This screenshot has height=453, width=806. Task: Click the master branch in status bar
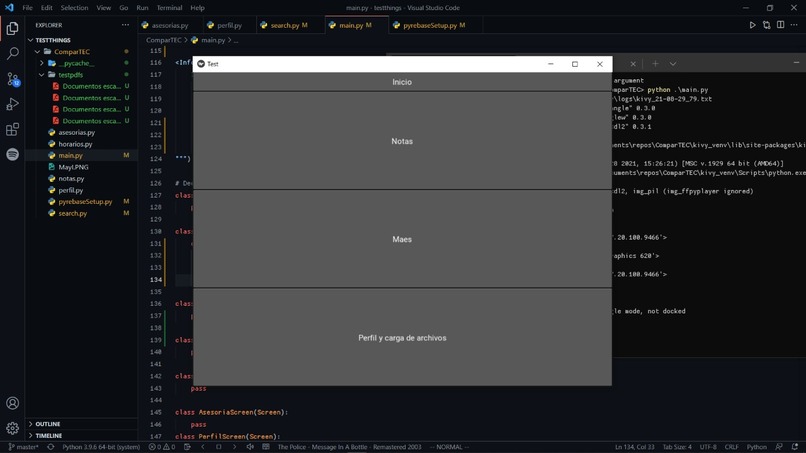24,447
